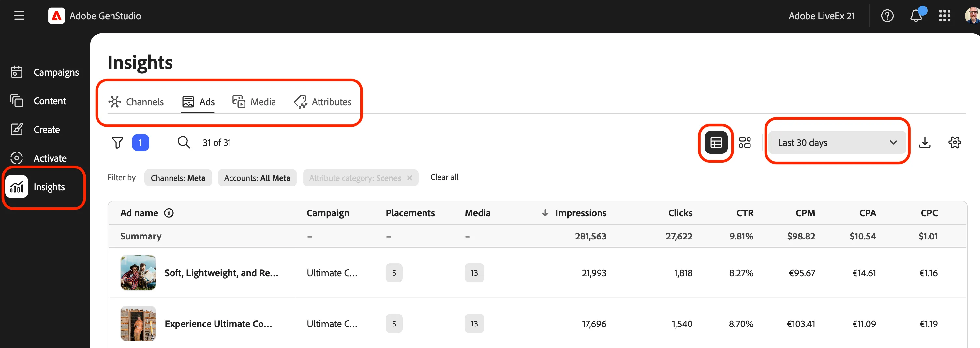Screen dimensions: 980x348
Task: Click the Accounts: All Meta filter chip
Action: tap(257, 178)
